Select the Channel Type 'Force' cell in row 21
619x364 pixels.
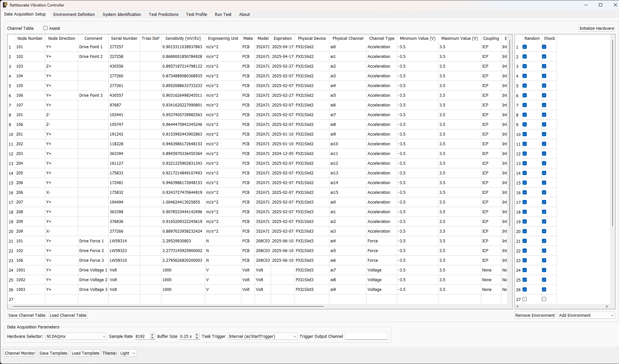(381, 241)
